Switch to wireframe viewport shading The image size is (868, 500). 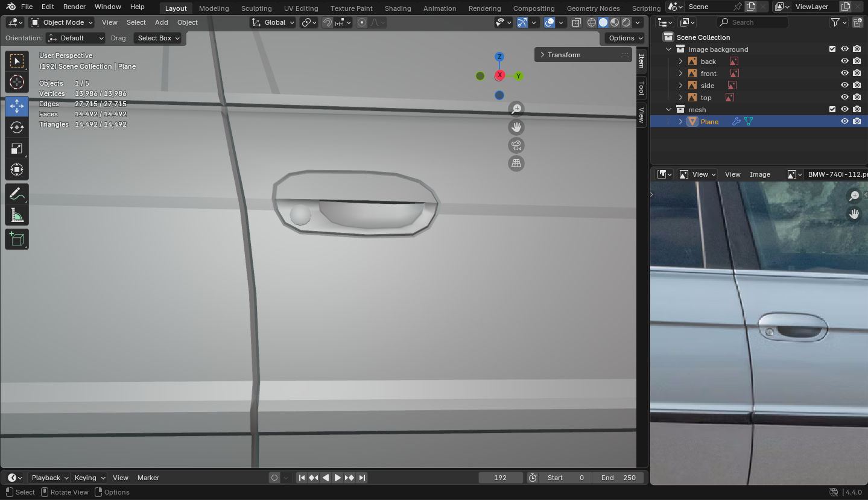click(592, 22)
